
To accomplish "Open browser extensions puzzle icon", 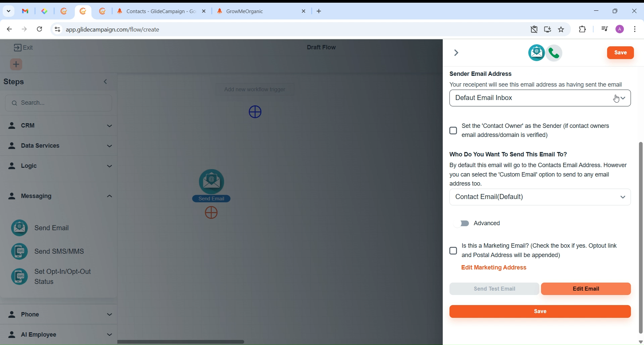I will pos(583,30).
